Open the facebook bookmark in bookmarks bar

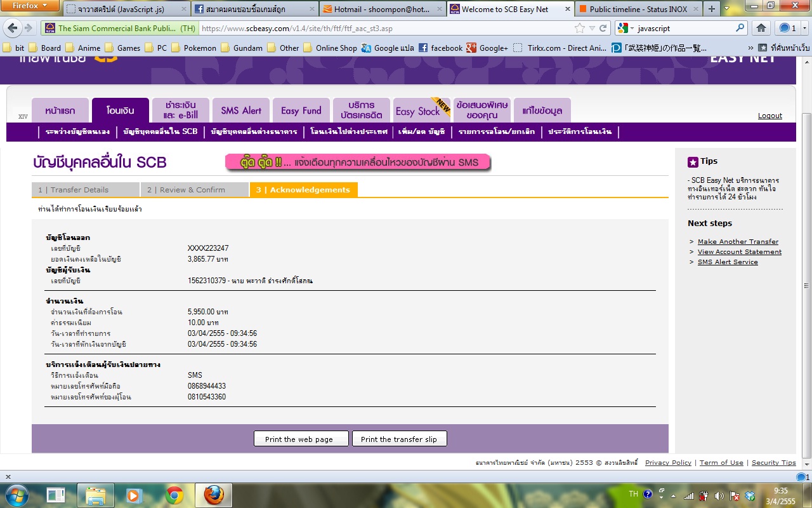(440, 48)
